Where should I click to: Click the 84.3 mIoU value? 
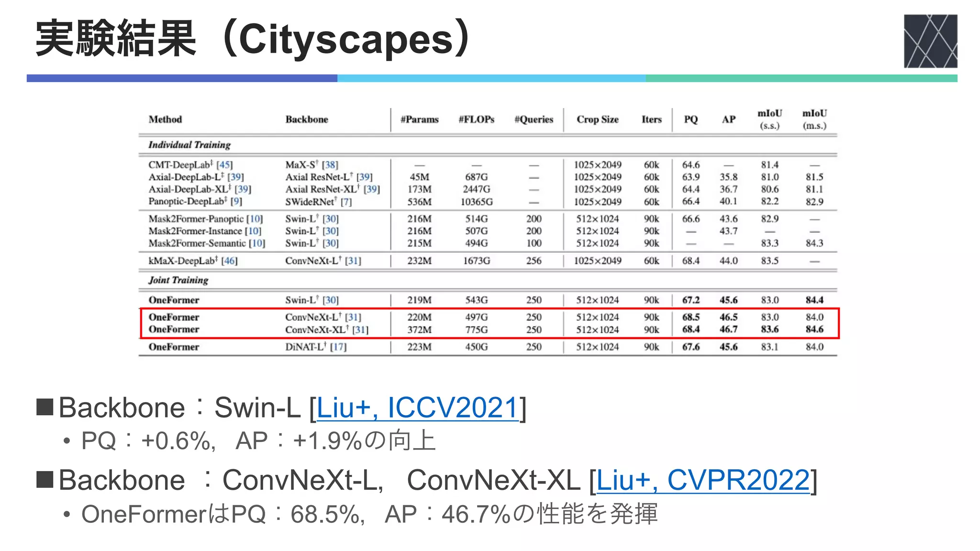coord(814,243)
